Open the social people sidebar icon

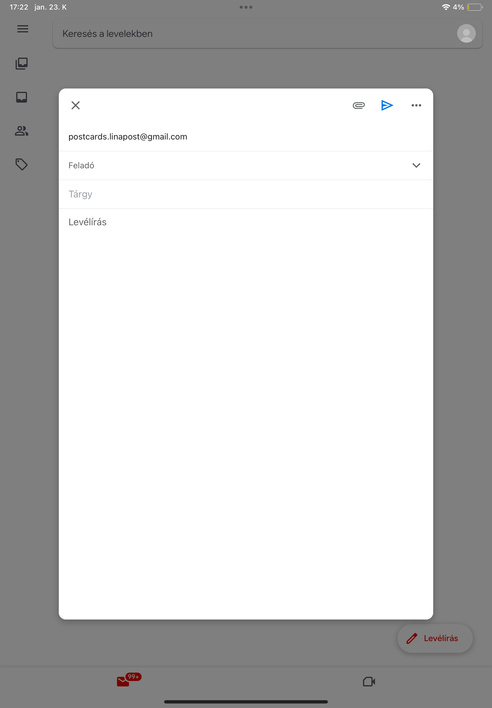pyautogui.click(x=22, y=131)
